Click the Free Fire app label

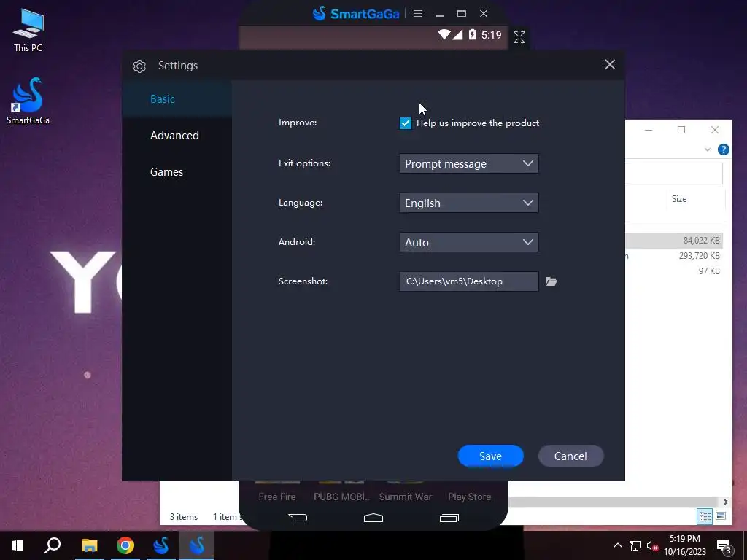(276, 497)
